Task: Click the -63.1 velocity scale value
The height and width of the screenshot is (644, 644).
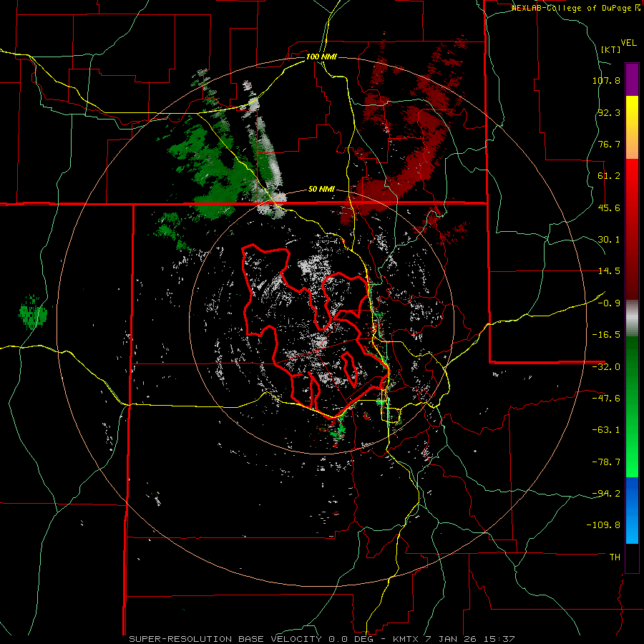Action: (x=606, y=430)
